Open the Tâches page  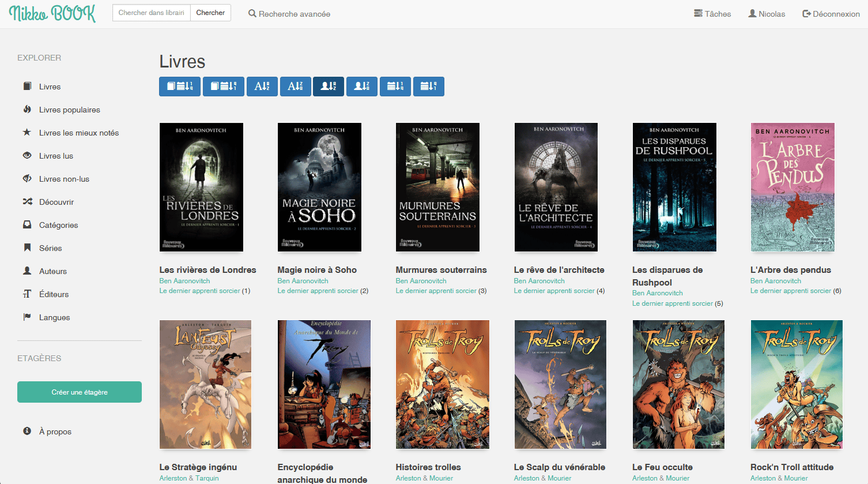point(712,14)
